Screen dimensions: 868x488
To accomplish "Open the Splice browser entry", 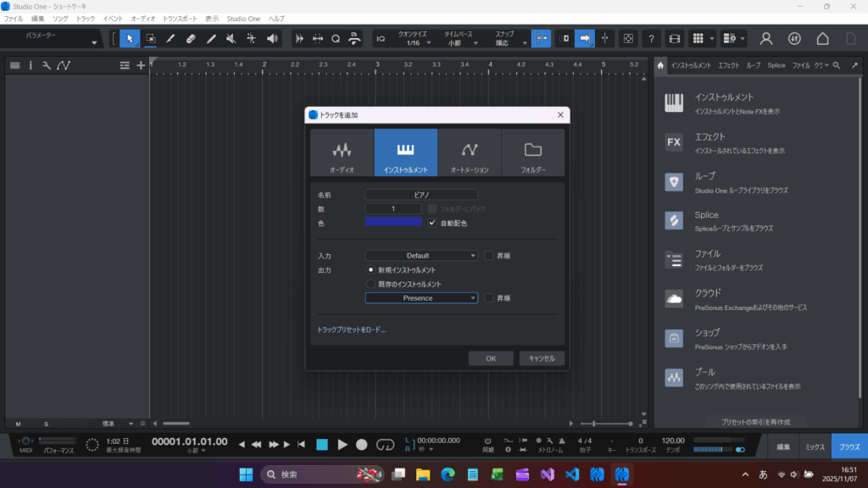I will (x=706, y=215).
